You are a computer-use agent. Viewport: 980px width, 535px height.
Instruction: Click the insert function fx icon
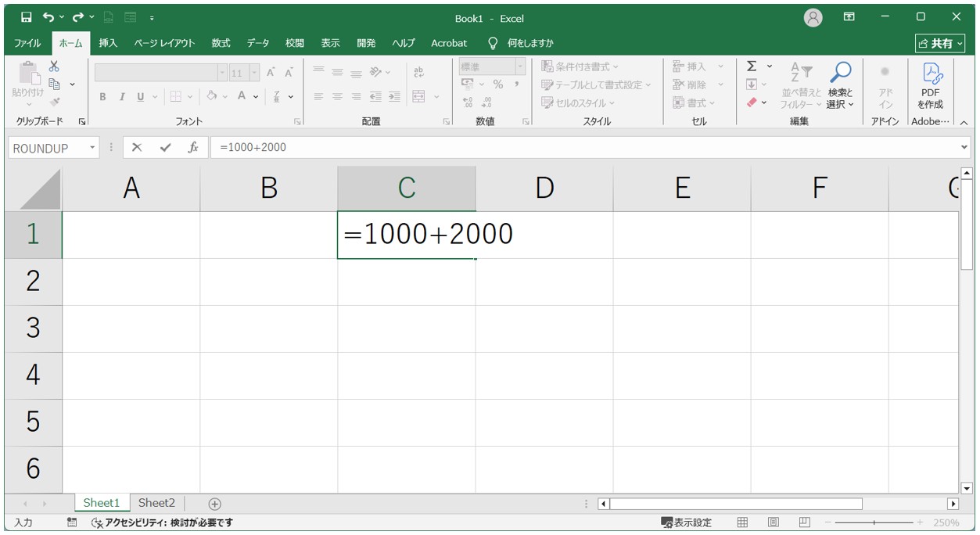[193, 147]
